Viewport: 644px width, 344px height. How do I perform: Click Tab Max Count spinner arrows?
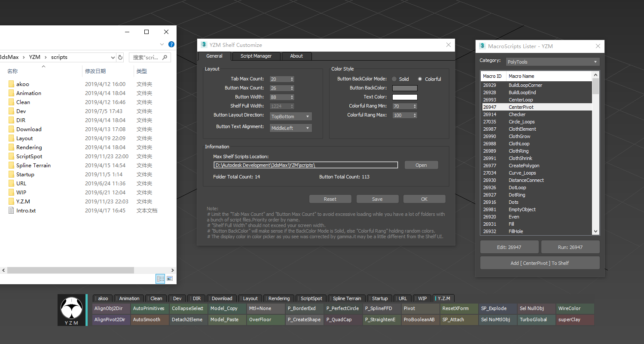tap(292, 79)
